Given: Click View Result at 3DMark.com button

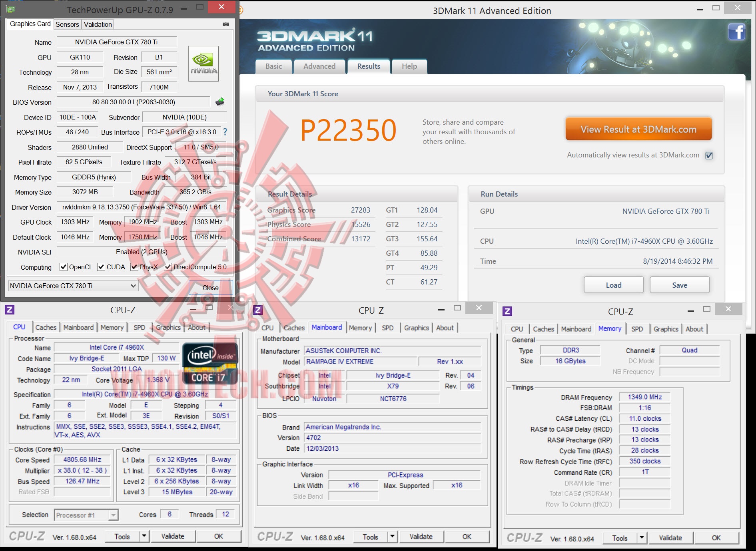Looking at the screenshot, I should click(x=638, y=129).
